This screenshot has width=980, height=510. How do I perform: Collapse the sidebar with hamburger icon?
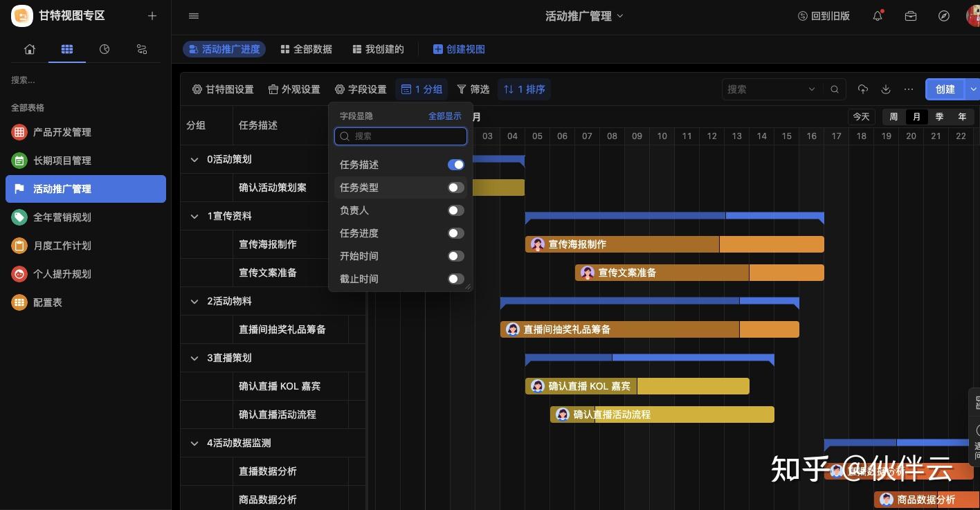coord(194,16)
